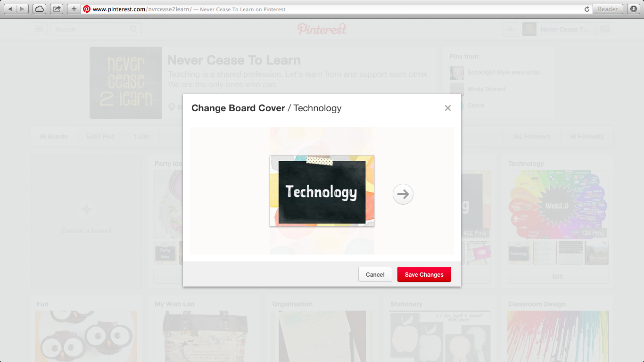
Task: Click the Safari forward arrow button
Action: coord(23,9)
